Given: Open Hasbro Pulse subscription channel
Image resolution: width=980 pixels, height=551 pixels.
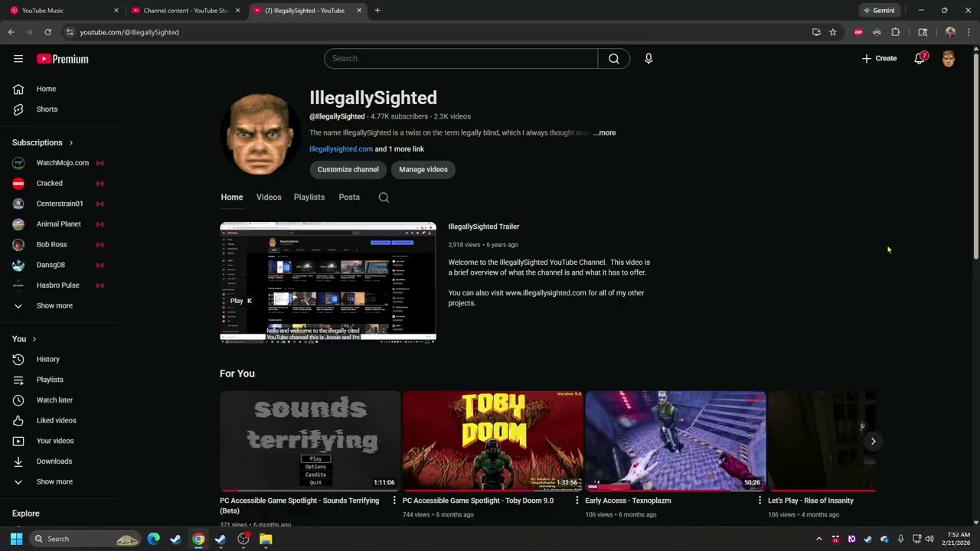Looking at the screenshot, I should [x=59, y=285].
